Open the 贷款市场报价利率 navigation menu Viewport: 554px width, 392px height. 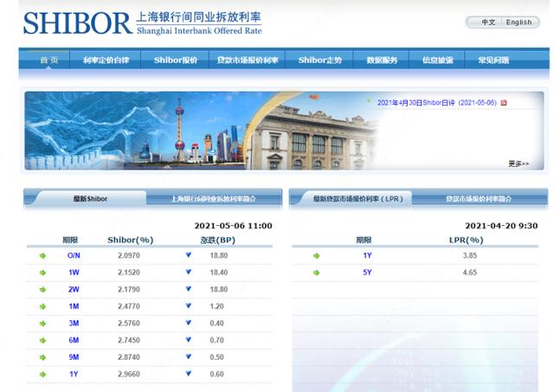248,60
